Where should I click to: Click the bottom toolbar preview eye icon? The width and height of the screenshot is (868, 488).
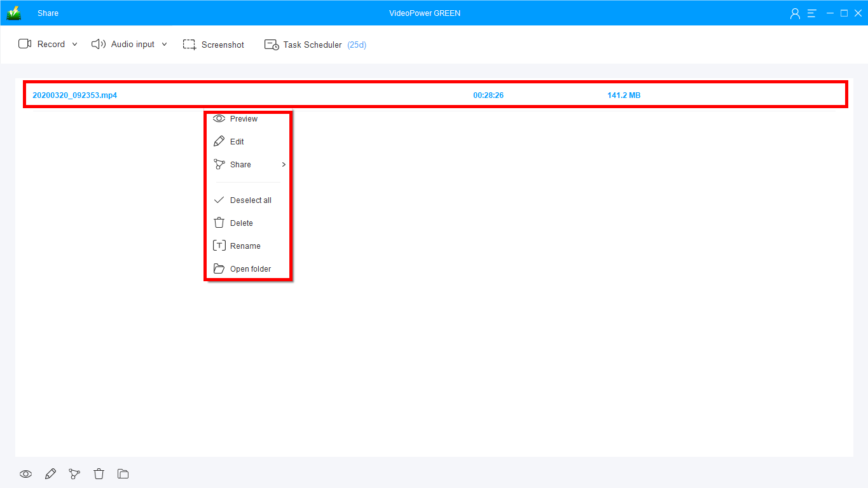(x=25, y=474)
